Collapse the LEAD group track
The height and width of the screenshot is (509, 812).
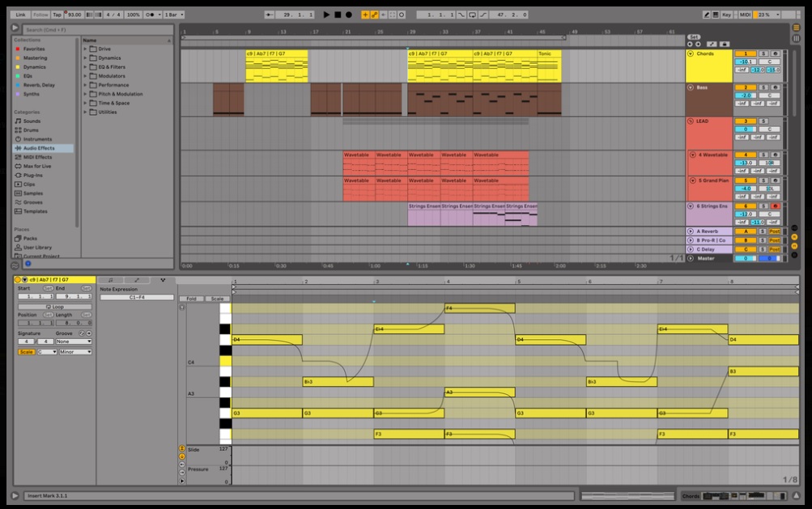click(691, 121)
